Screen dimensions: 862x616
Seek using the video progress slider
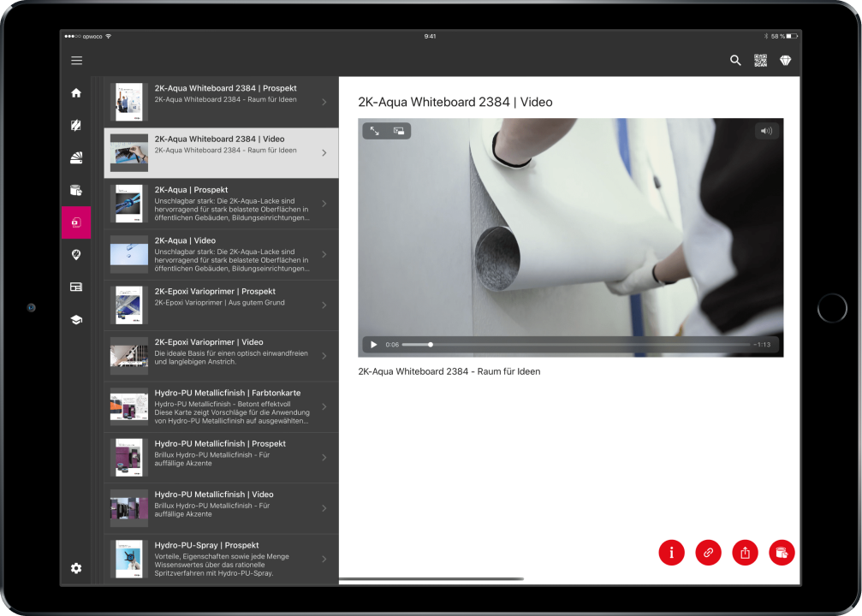tap(576, 345)
